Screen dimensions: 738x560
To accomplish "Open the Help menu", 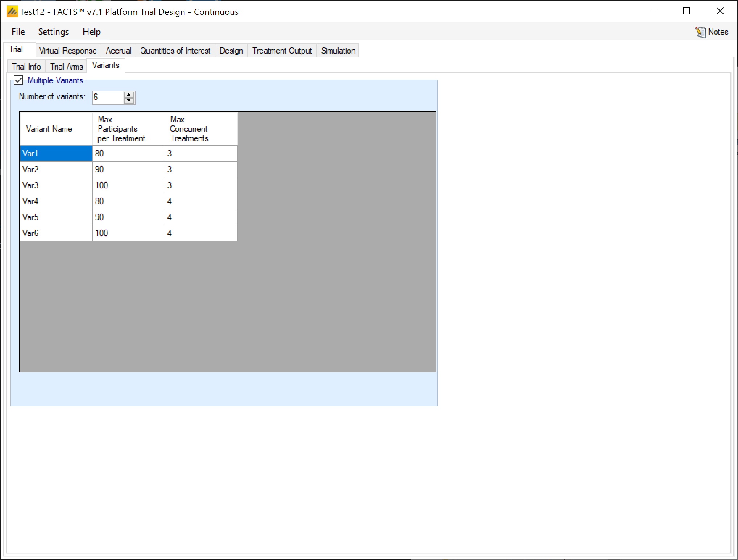I will coord(91,32).
